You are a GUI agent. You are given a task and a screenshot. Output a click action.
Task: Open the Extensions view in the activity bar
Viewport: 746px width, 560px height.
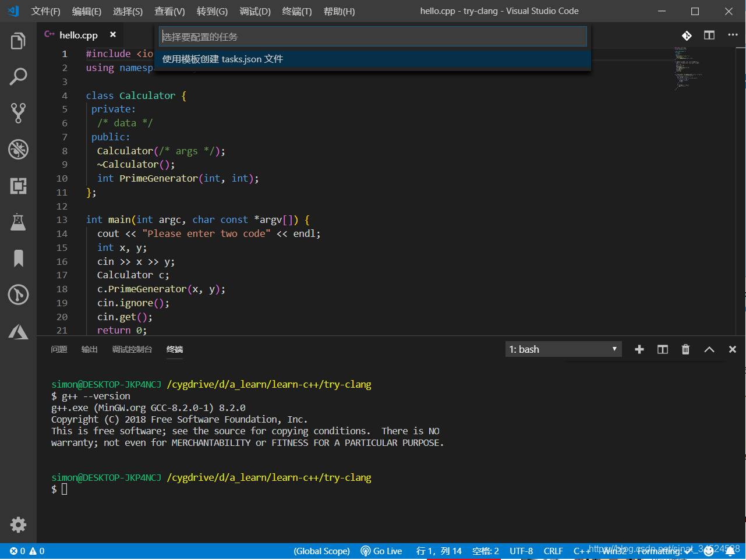18,186
